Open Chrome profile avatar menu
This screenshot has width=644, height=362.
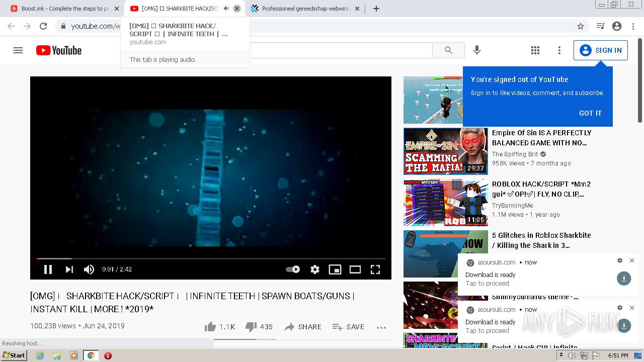point(617,26)
